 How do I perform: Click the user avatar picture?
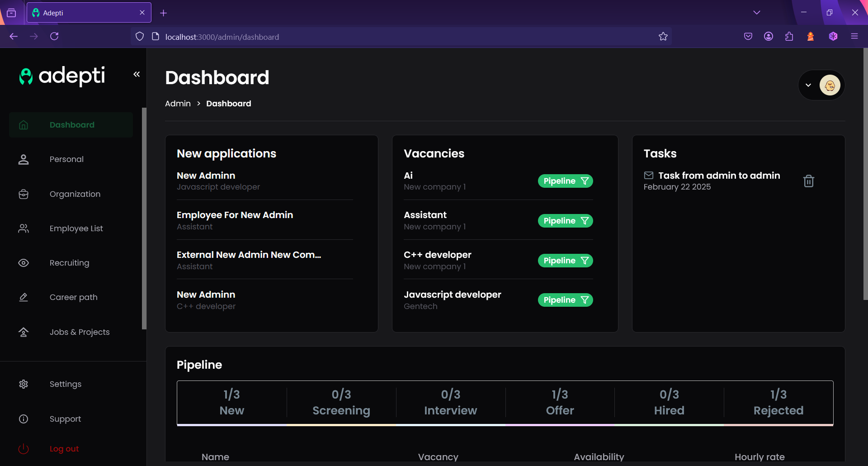coord(830,85)
